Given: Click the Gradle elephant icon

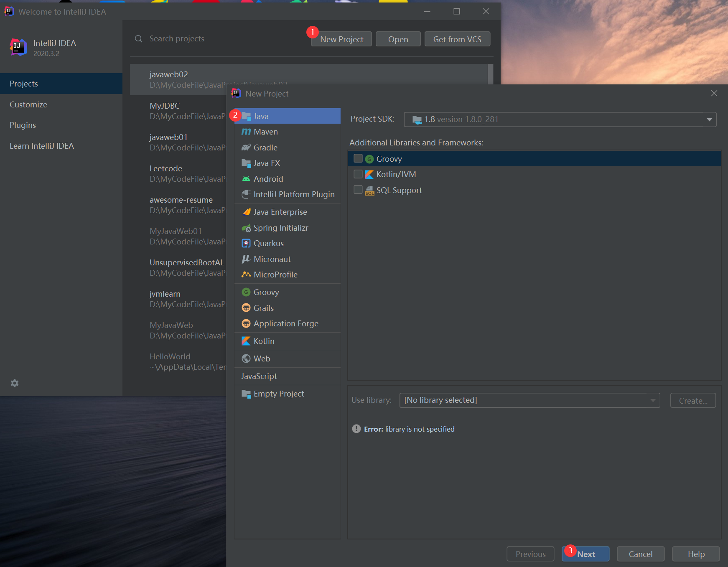Looking at the screenshot, I should click(x=246, y=147).
